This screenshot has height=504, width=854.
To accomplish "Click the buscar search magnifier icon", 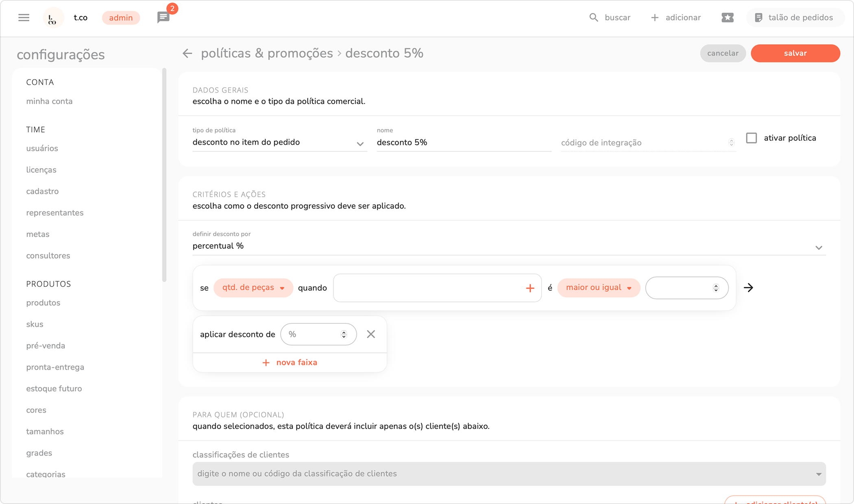I will [594, 17].
